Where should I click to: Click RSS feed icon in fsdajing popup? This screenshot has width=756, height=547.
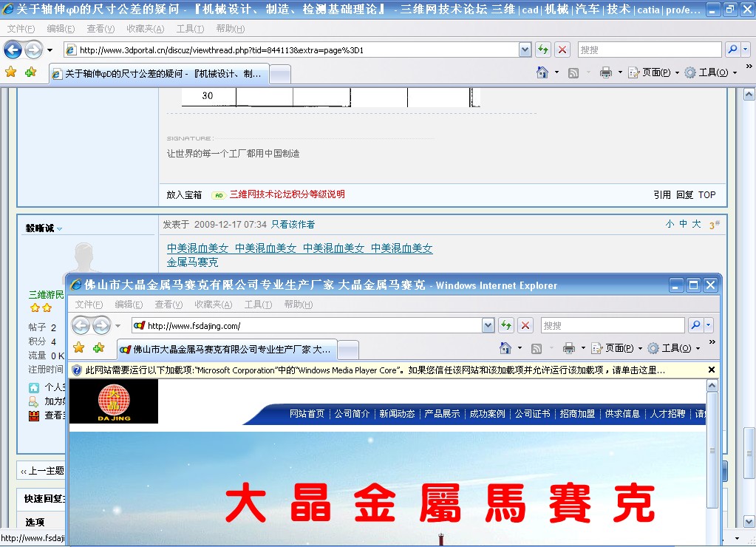[x=536, y=348]
